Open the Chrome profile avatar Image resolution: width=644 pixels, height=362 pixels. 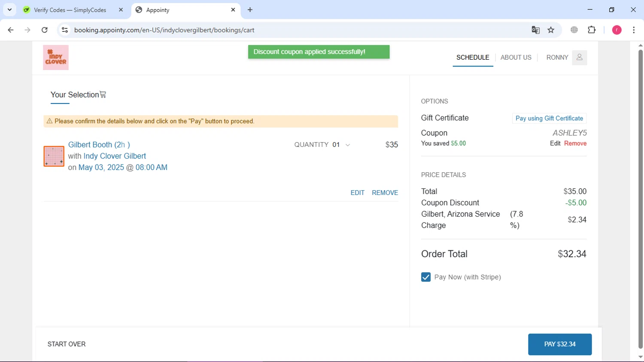click(617, 30)
